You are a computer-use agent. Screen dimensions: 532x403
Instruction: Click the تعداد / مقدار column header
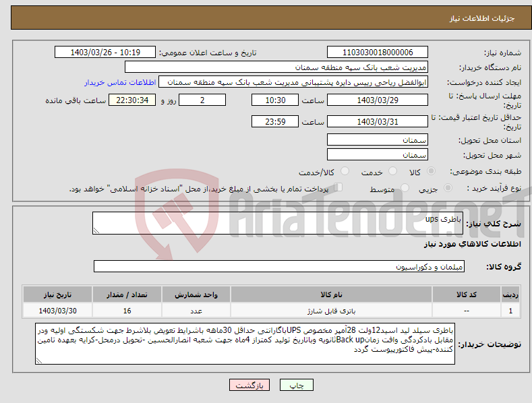coord(127,294)
